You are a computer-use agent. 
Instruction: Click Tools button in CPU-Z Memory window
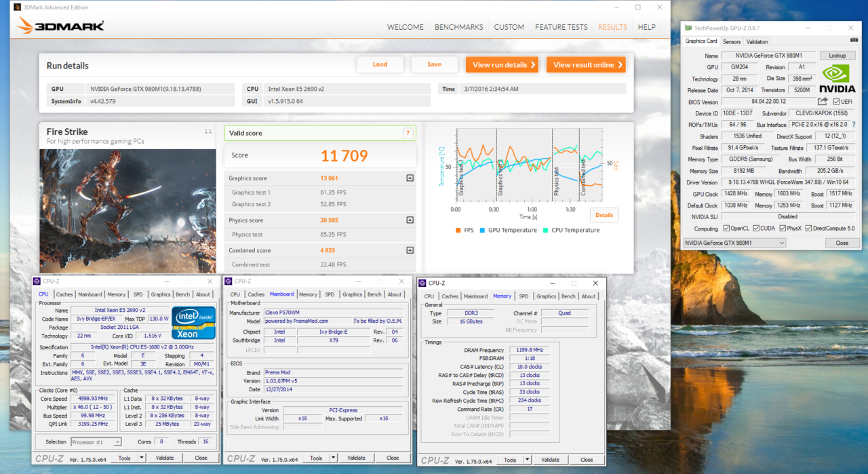509,460
